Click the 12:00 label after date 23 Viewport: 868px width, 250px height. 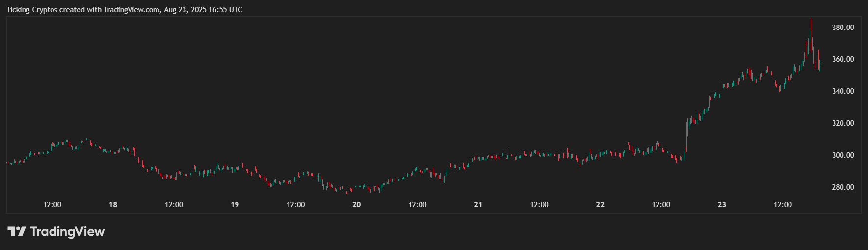click(x=783, y=205)
